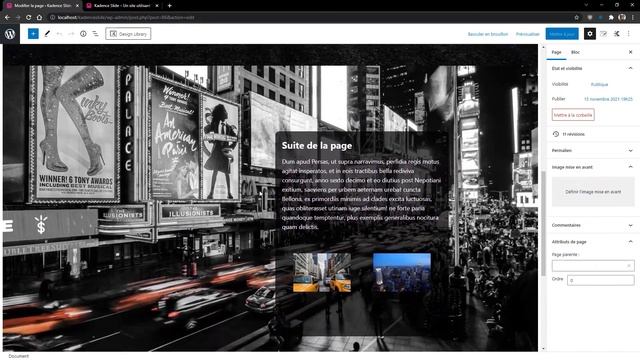Open the editor options three-dot menu
The image size is (640, 360).
tap(629, 34)
